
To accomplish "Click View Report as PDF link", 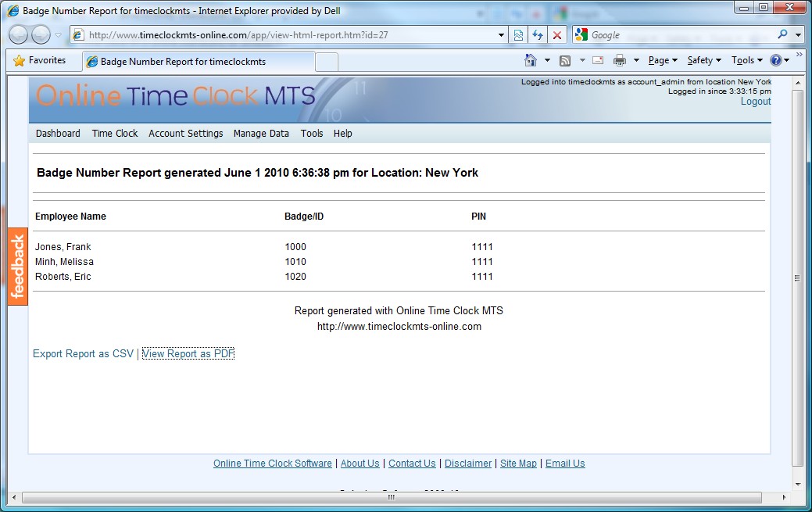I will point(188,353).
